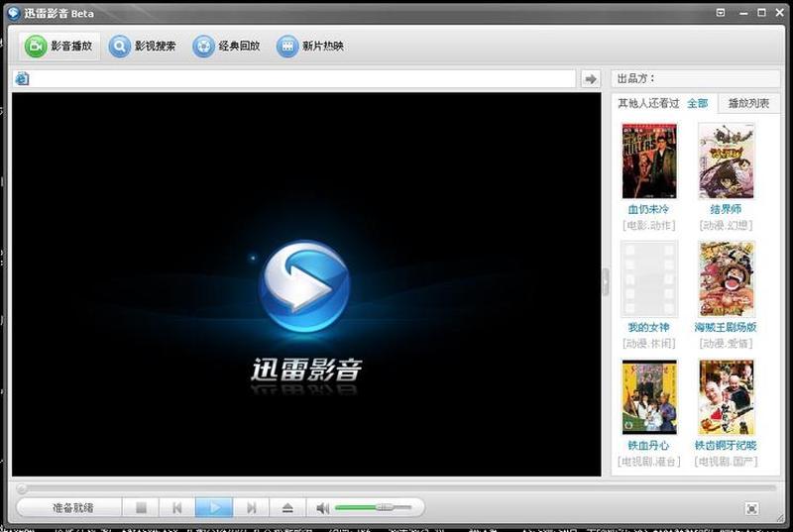
Task: Open the 铁血丹心 poster
Action: [649, 397]
